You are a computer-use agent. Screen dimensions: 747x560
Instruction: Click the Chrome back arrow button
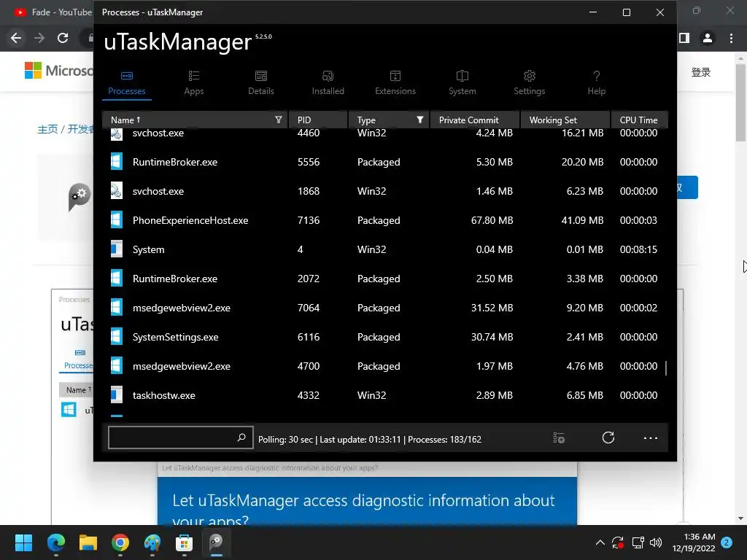(x=16, y=38)
